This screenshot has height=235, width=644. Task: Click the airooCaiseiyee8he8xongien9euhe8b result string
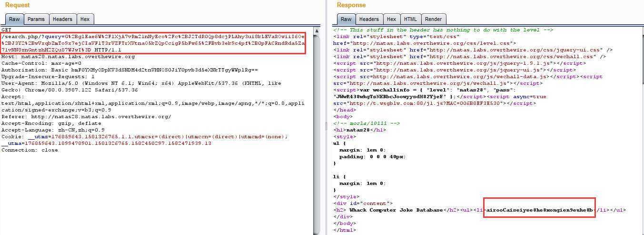click(540, 210)
